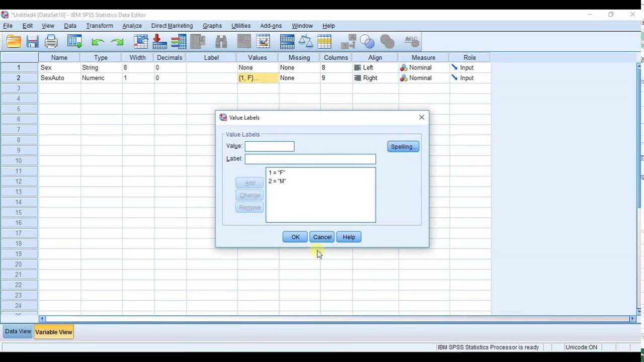Click the Numeric type cell
Screen dimensions: 644x362
(101, 78)
